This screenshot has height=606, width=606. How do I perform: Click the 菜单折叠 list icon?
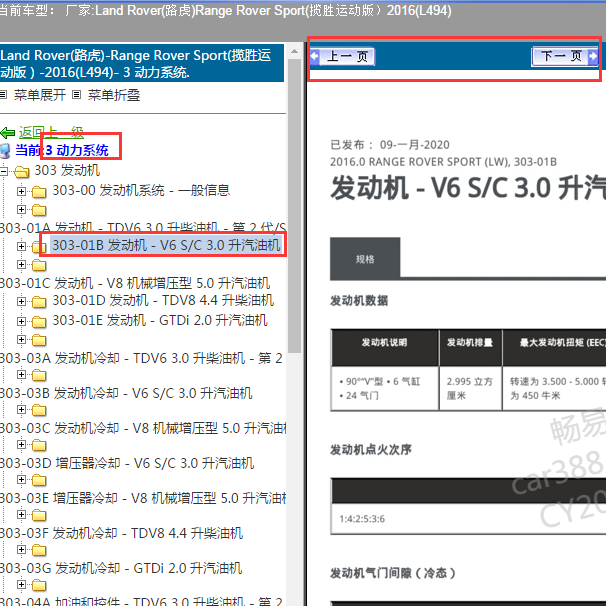(x=77, y=95)
